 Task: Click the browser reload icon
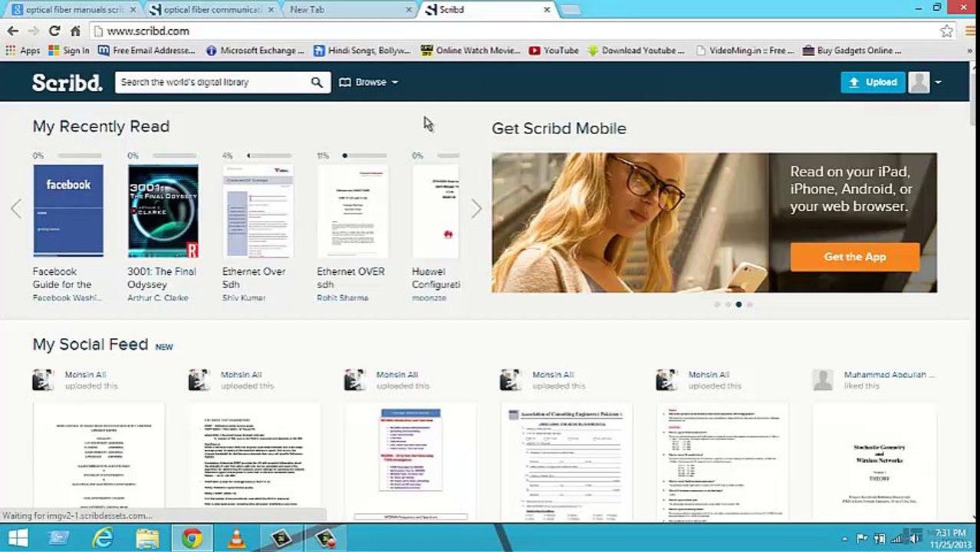pyautogui.click(x=54, y=31)
